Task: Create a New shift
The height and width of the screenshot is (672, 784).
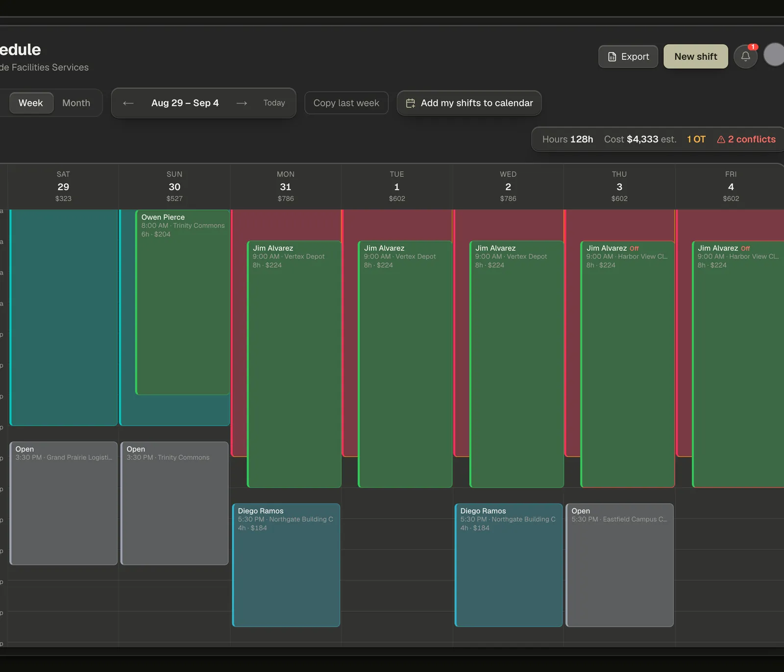Action: [695, 56]
